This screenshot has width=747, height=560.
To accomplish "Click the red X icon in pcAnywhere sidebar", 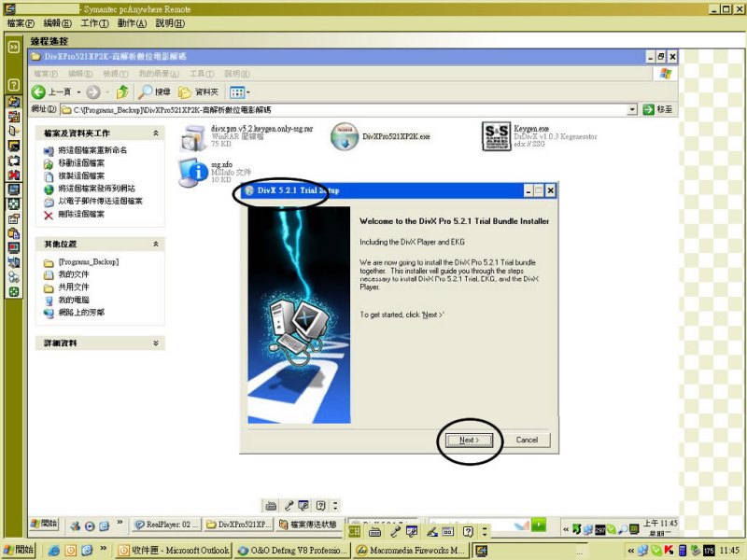I will point(14,175).
